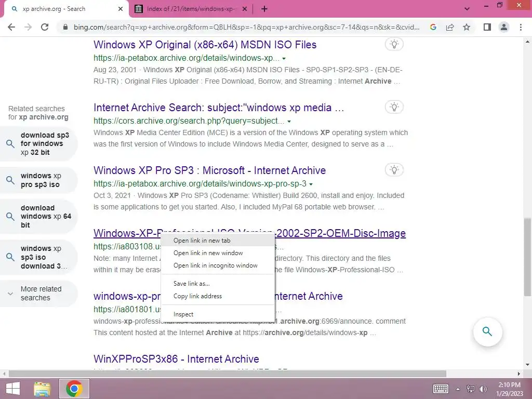Click lightbulb icon beside MSDN ISO Files result
The image size is (532, 399).
[x=394, y=44]
